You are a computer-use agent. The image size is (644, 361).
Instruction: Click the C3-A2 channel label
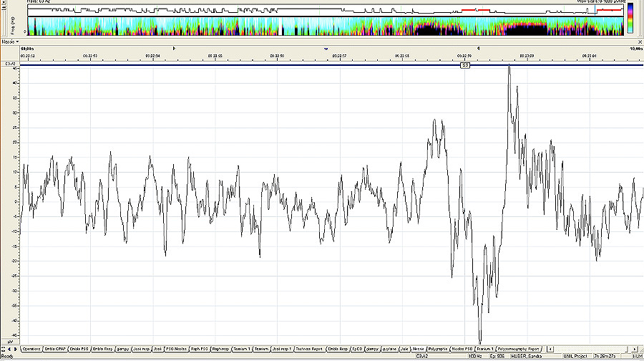point(10,64)
